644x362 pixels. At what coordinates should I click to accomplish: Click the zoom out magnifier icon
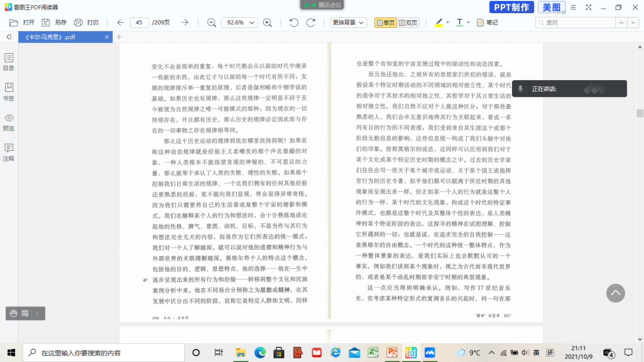point(212,22)
